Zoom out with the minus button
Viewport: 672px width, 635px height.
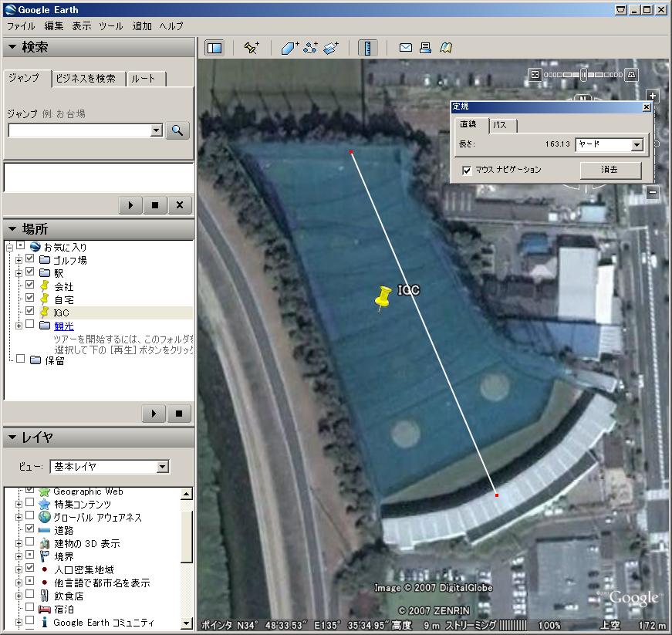[x=652, y=192]
